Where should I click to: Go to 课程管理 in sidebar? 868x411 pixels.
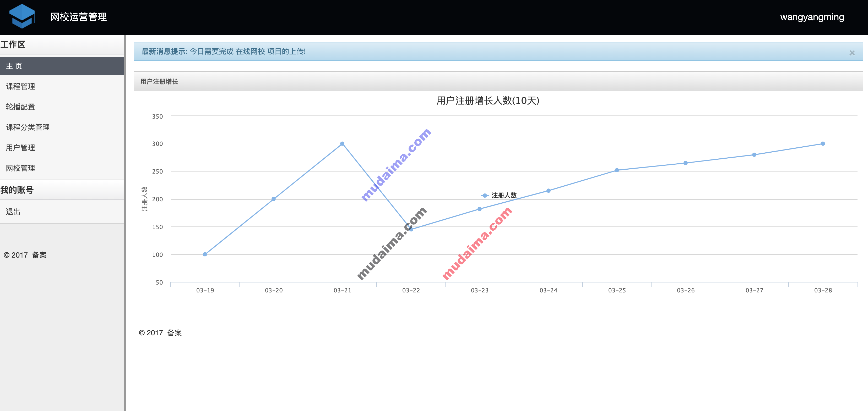[x=62, y=86]
